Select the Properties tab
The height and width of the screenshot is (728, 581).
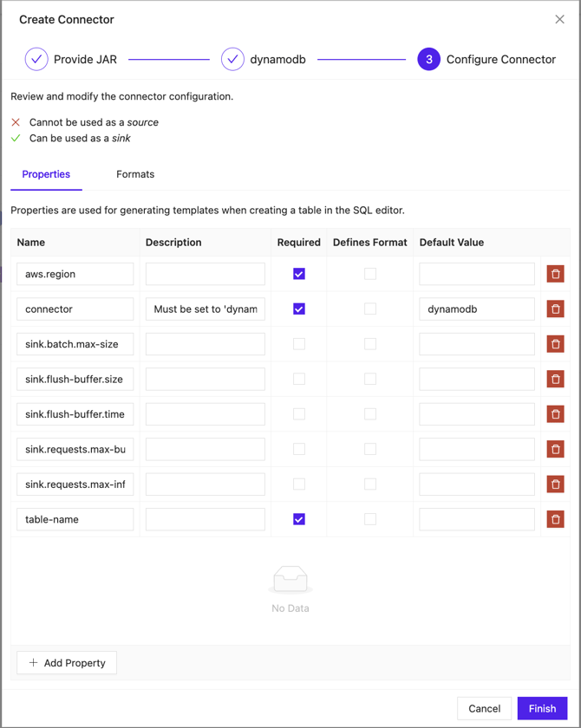(46, 174)
